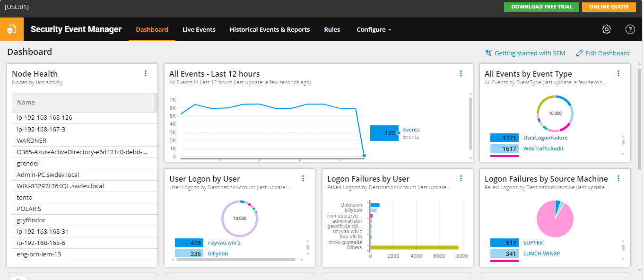Click the WebTrafficAudit legend entry
This screenshot has width=644, height=280.
coord(543,149)
